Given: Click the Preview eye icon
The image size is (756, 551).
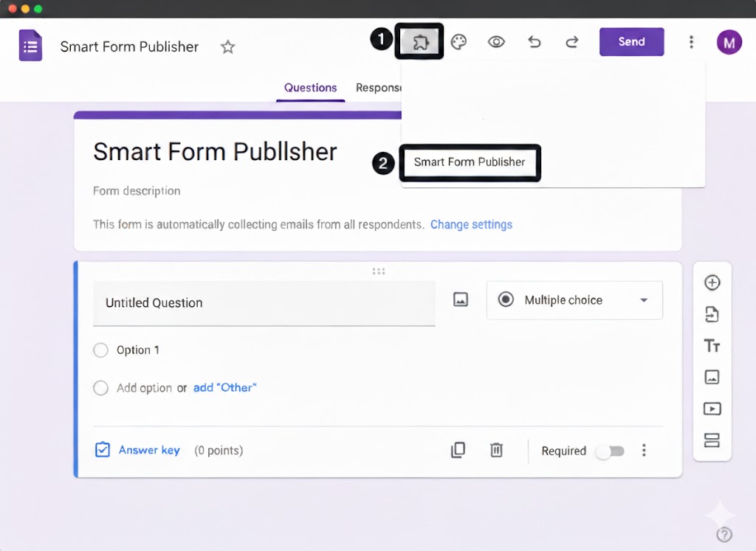Looking at the screenshot, I should click(x=496, y=42).
